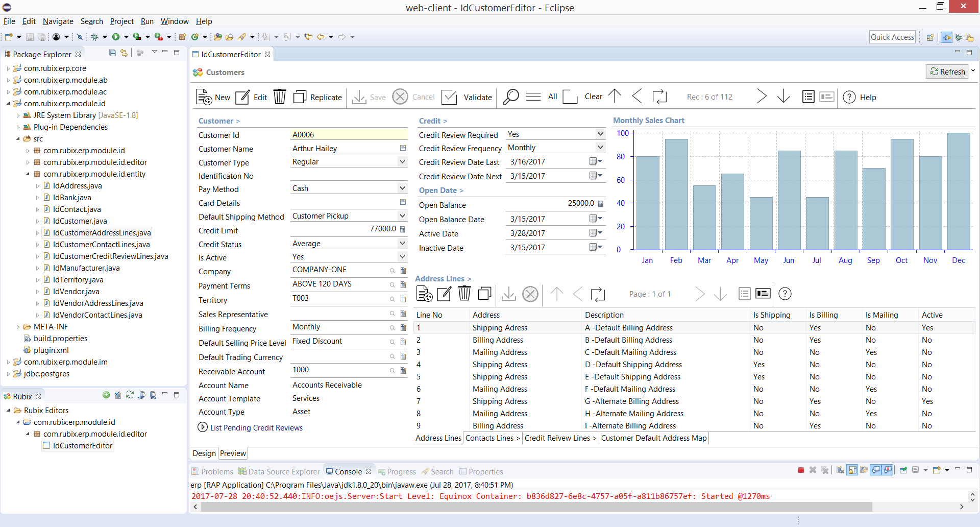Open Customer Type dropdown

pos(402,161)
